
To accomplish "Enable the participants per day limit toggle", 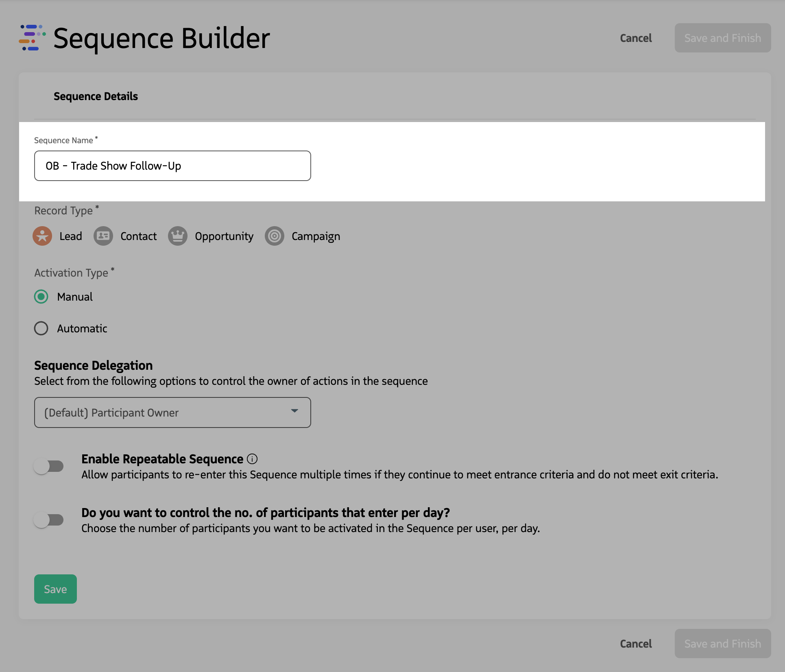I will 50,519.
